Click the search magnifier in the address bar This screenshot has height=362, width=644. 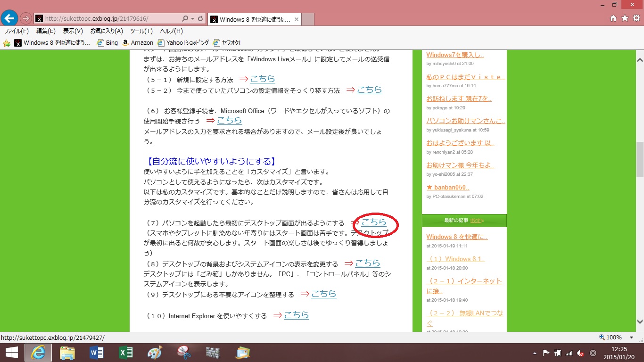click(x=185, y=19)
